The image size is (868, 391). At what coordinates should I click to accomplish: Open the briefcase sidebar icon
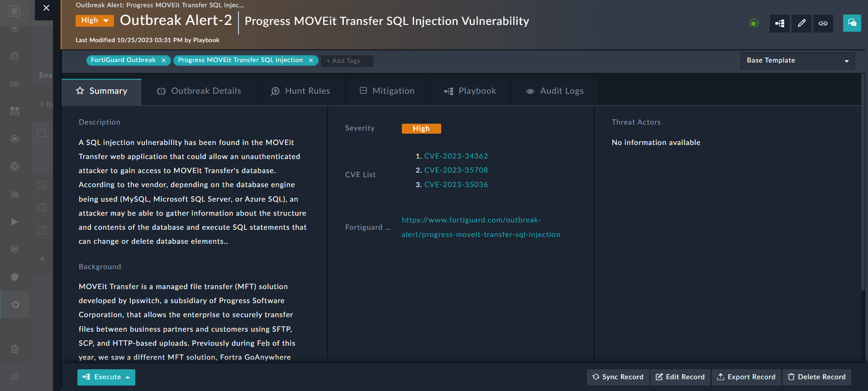(14, 56)
